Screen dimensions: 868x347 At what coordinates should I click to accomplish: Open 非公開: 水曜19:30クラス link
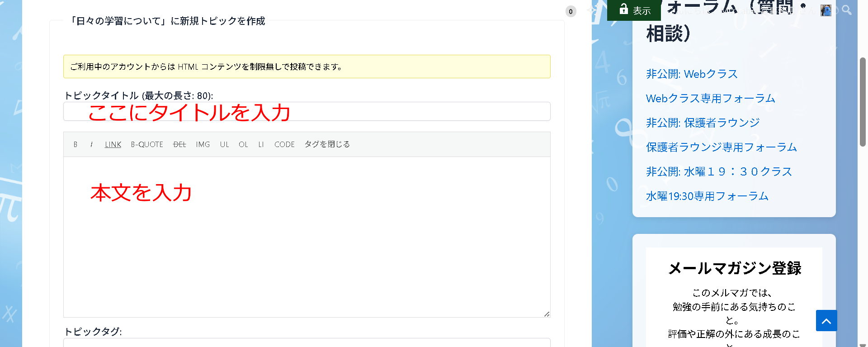719,171
